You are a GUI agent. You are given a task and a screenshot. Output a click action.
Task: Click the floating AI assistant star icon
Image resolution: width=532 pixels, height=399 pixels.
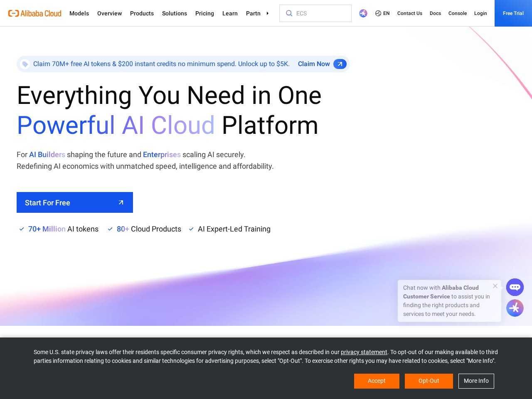[x=515, y=308]
